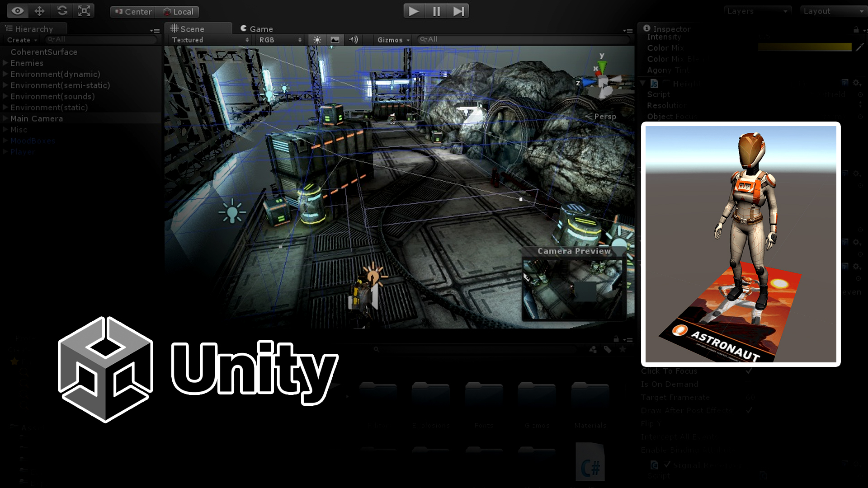Viewport: 868px width, 488px height.
Task: Toggle the lighting icon in Scene view
Action: [316, 40]
